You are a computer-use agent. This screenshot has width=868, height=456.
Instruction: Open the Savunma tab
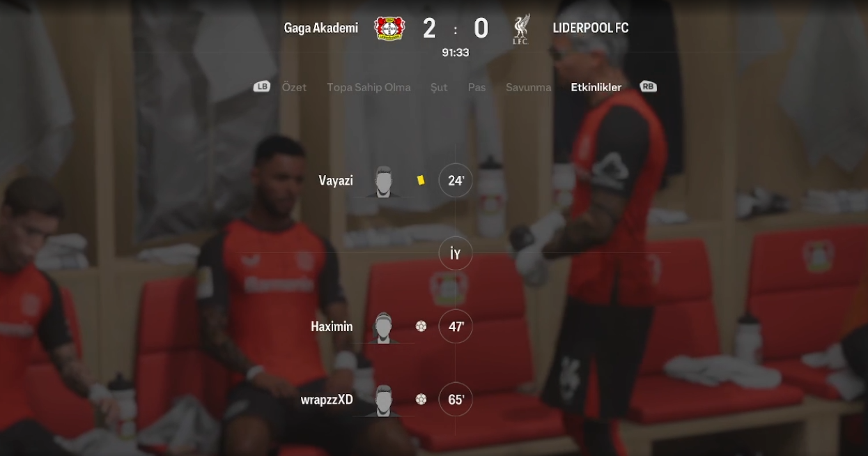point(528,87)
